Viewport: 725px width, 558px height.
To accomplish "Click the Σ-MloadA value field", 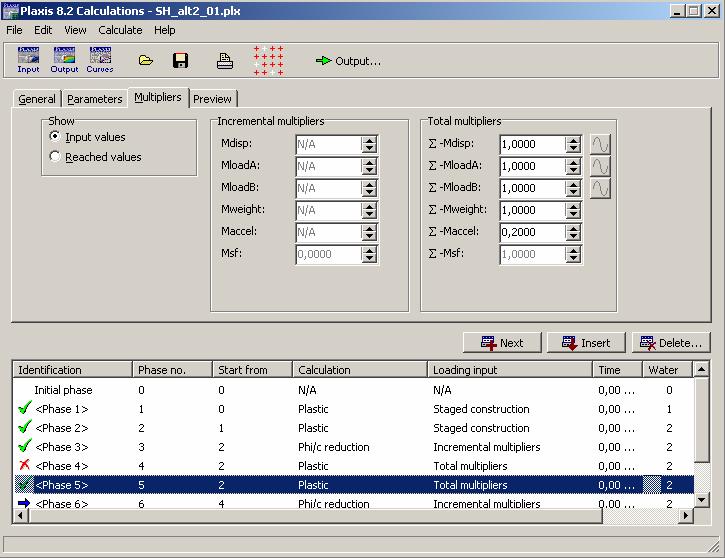I will point(533,166).
